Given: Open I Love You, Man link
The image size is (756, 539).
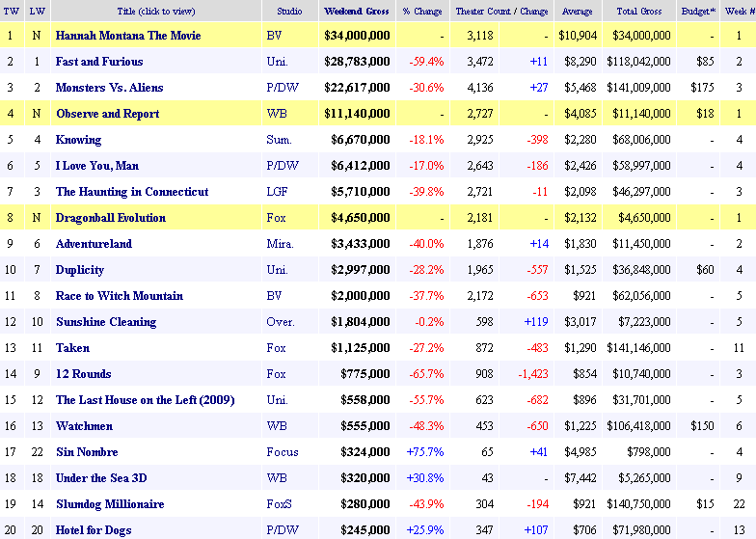Looking at the screenshot, I should [96, 166].
